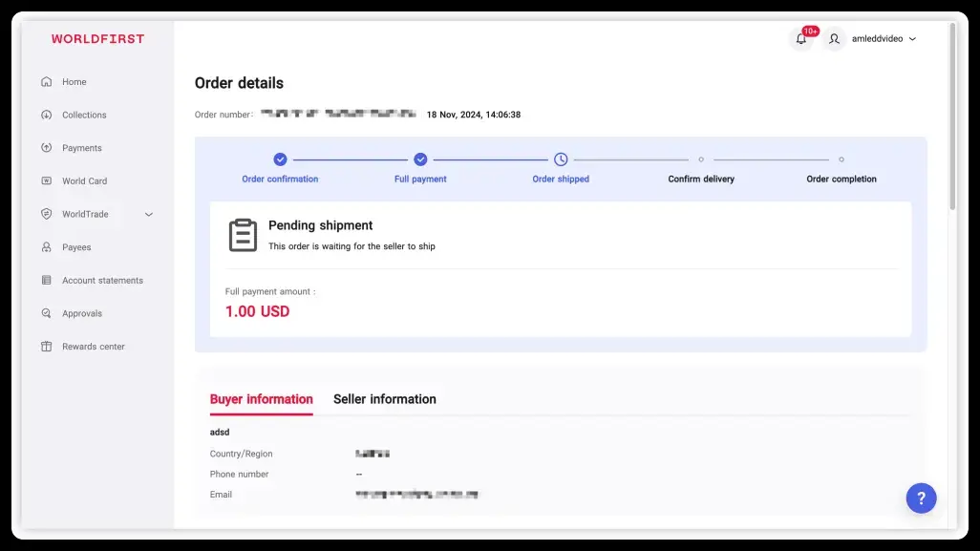
Task: Select the World Card icon
Action: (47, 181)
